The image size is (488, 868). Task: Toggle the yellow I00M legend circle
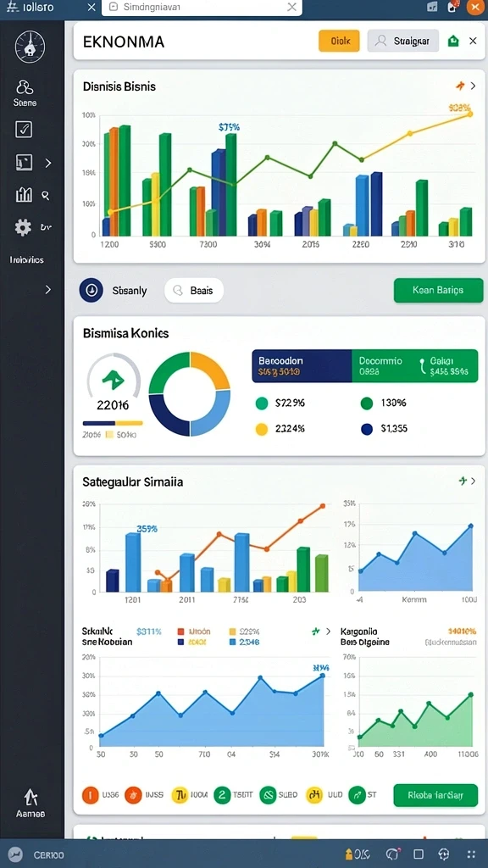click(180, 795)
